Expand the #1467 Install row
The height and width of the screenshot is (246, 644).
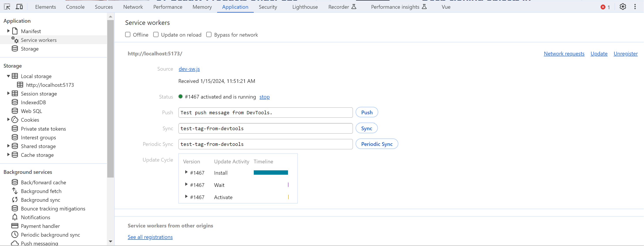[x=186, y=172]
